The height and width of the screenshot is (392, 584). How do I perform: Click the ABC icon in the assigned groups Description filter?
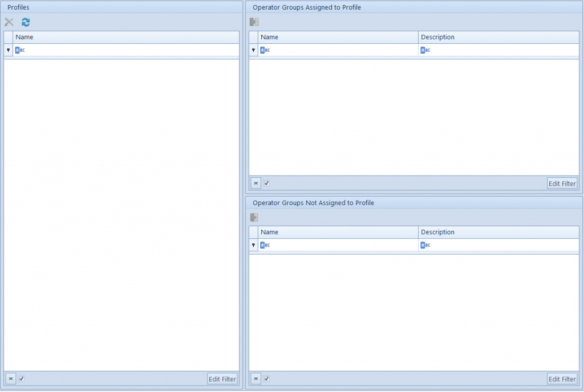(x=425, y=50)
